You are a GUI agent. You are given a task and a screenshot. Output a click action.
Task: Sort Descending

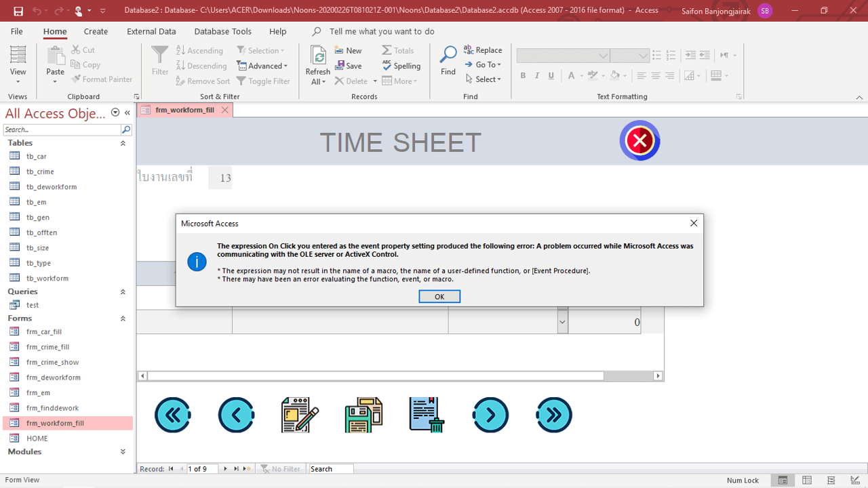coord(201,66)
